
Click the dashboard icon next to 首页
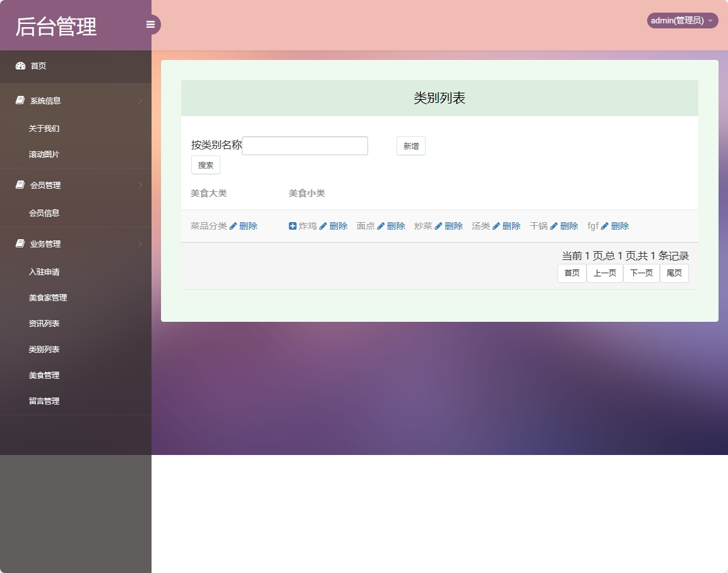[20, 66]
